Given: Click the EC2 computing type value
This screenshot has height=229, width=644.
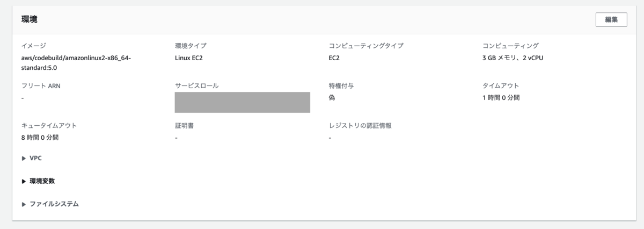Looking at the screenshot, I should [x=334, y=58].
